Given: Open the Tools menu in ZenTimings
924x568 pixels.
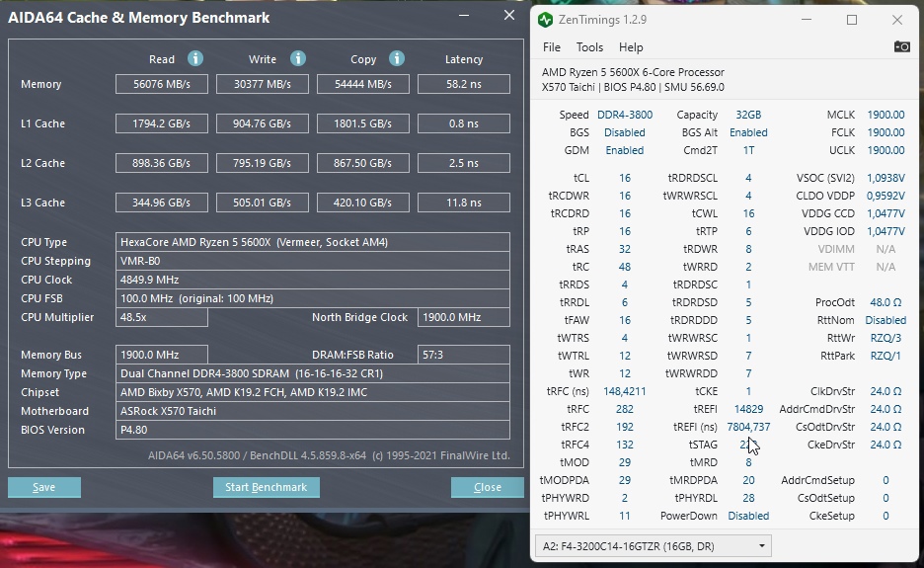Looking at the screenshot, I should [x=589, y=47].
